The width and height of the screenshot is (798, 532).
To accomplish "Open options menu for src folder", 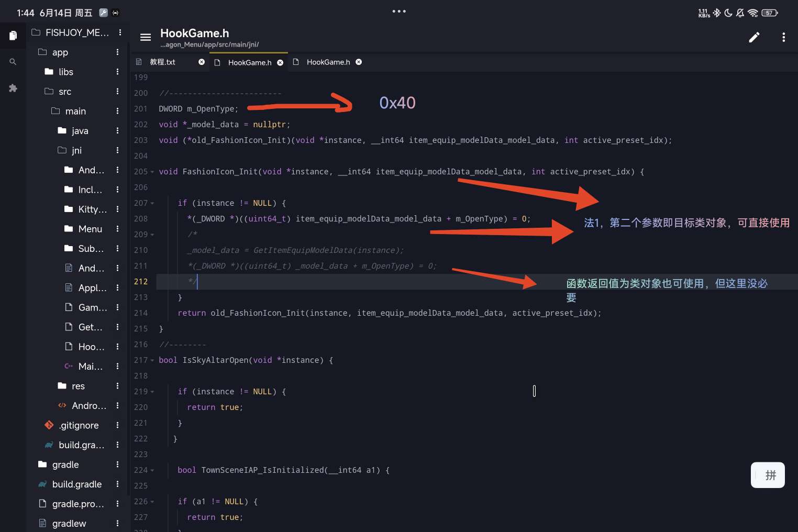I will (117, 91).
